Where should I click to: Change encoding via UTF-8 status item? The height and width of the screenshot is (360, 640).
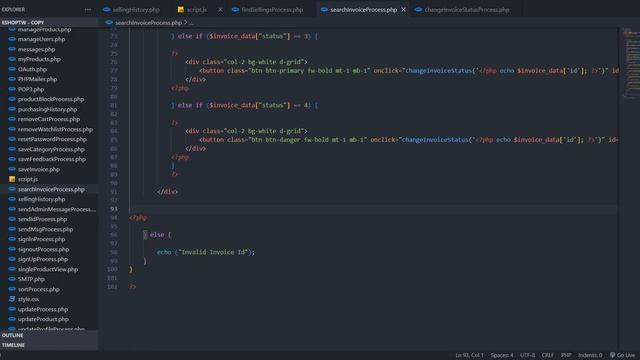(x=527, y=355)
